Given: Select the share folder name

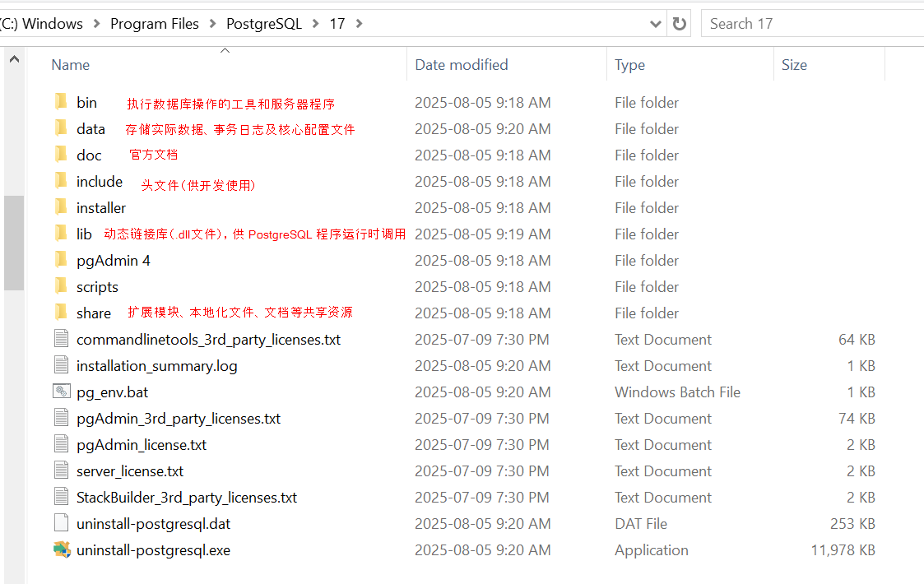Looking at the screenshot, I should pos(94,313).
